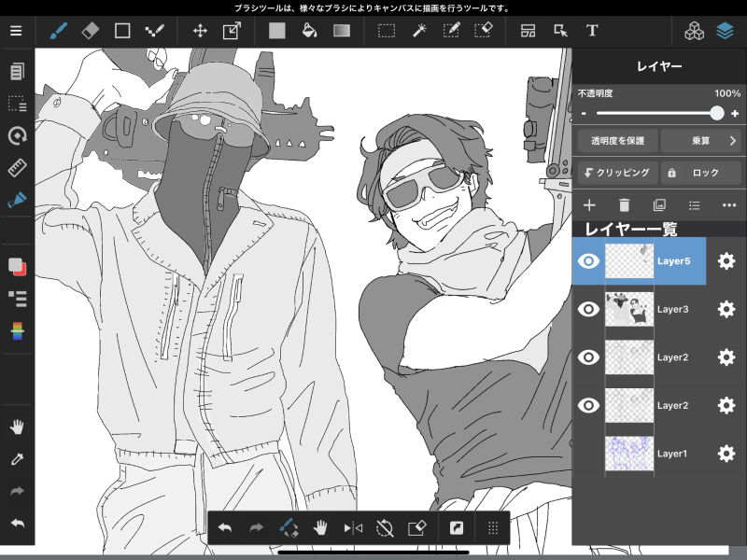The image size is (747, 560).
Task: Select the Magic Wand tool
Action: pos(419,30)
